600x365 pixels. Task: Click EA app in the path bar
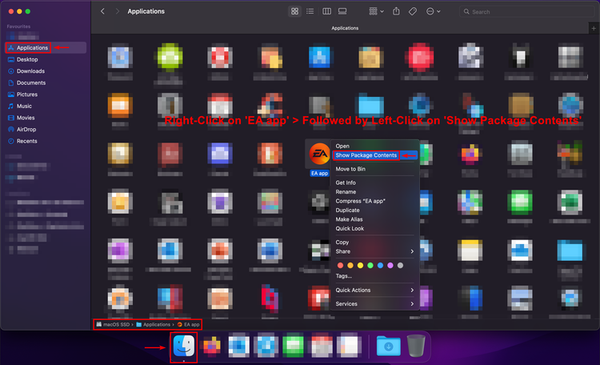click(x=188, y=324)
